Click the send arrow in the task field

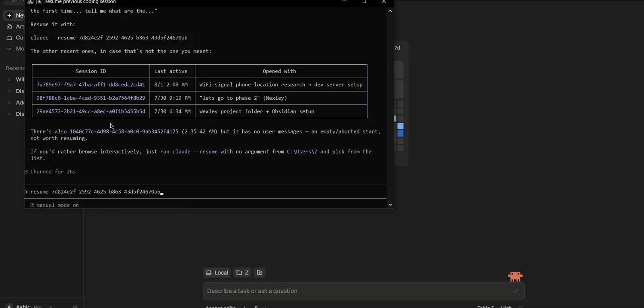point(516,291)
